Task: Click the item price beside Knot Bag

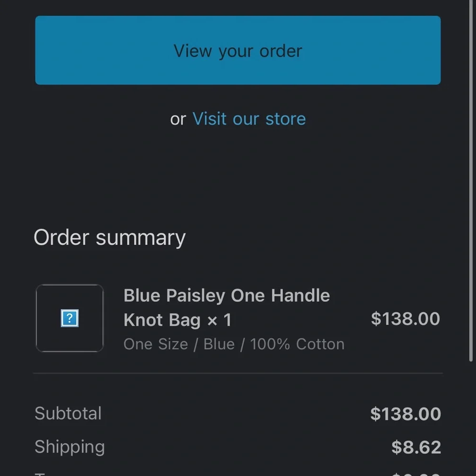Action: point(405,319)
